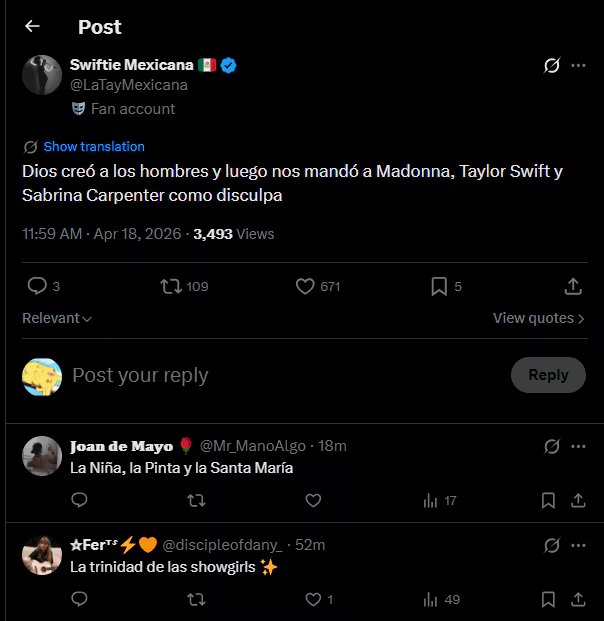Like the main post with 671 likes
The height and width of the screenshot is (621, 604).
click(307, 287)
